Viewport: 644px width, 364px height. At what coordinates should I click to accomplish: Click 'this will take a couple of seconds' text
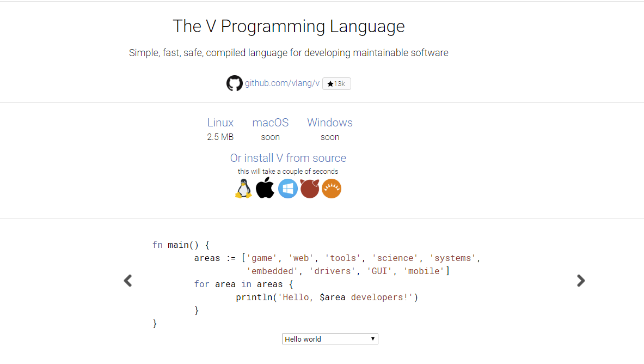click(x=288, y=172)
